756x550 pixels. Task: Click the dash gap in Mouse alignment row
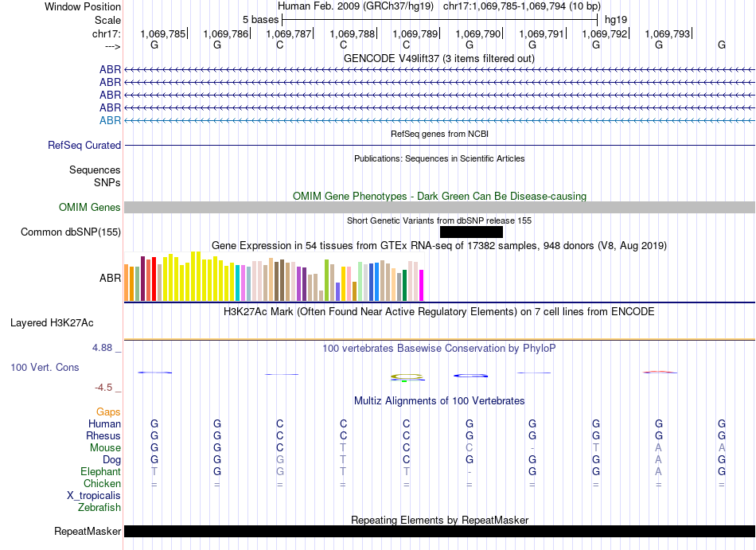tap(532, 448)
